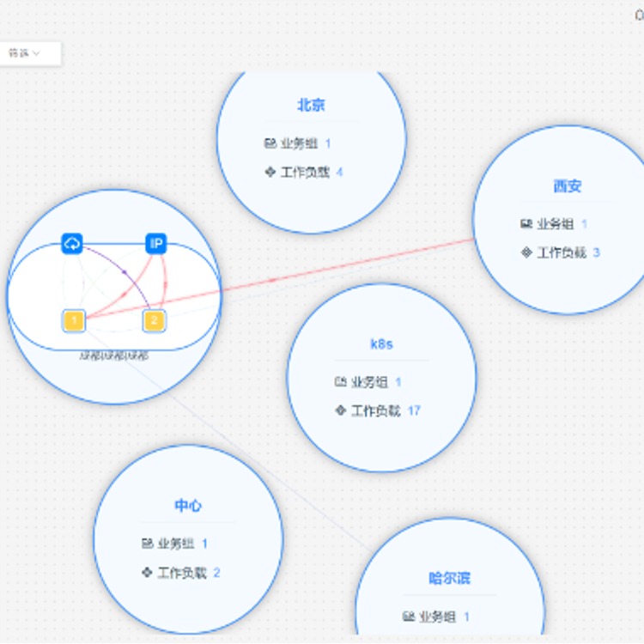Click the 工作负载 icon in 北京

(x=270, y=172)
